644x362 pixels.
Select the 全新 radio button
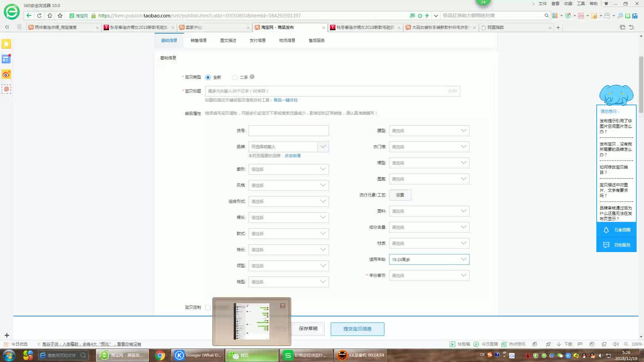208,77
